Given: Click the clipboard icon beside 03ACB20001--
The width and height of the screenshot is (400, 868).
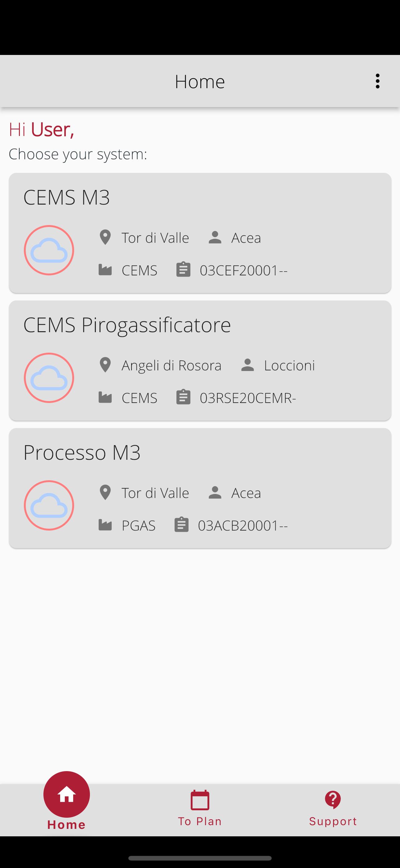Looking at the screenshot, I should (x=181, y=525).
